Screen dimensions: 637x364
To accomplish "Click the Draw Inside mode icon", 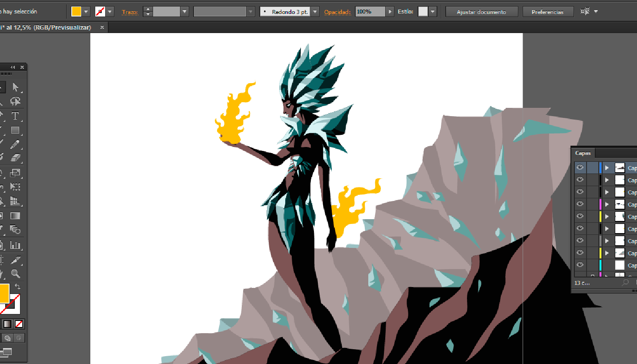I will pyautogui.click(x=19, y=338).
